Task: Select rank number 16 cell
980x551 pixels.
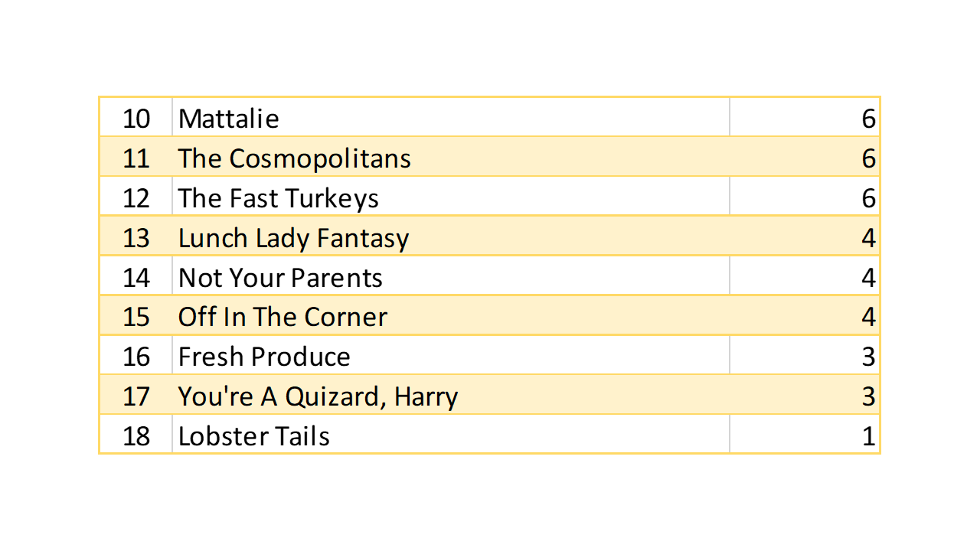Action: tap(136, 357)
